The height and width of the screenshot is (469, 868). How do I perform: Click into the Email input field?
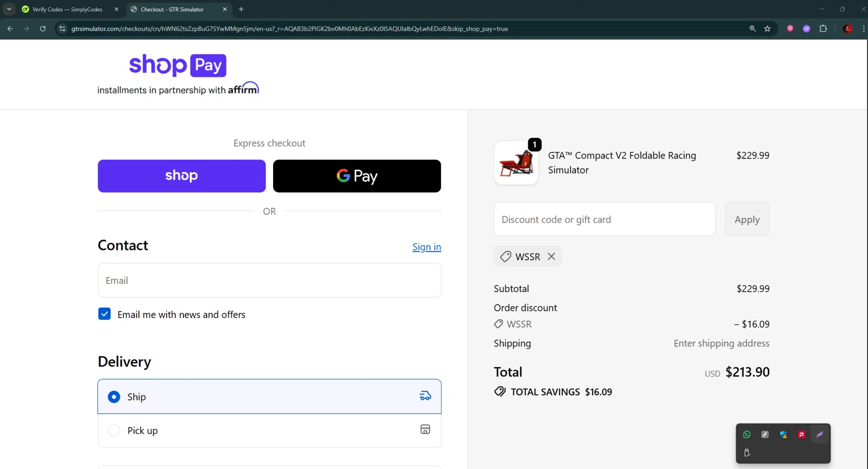(x=270, y=280)
